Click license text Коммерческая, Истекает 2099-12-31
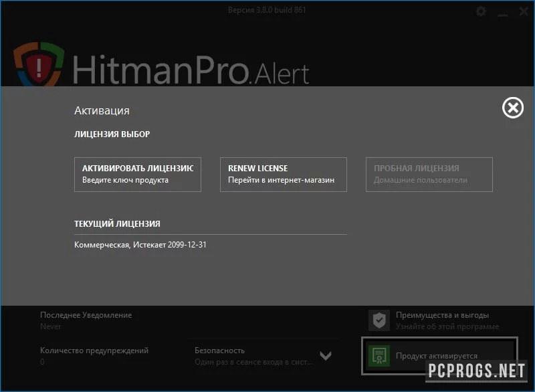This screenshot has width=535, height=392. 140,245
